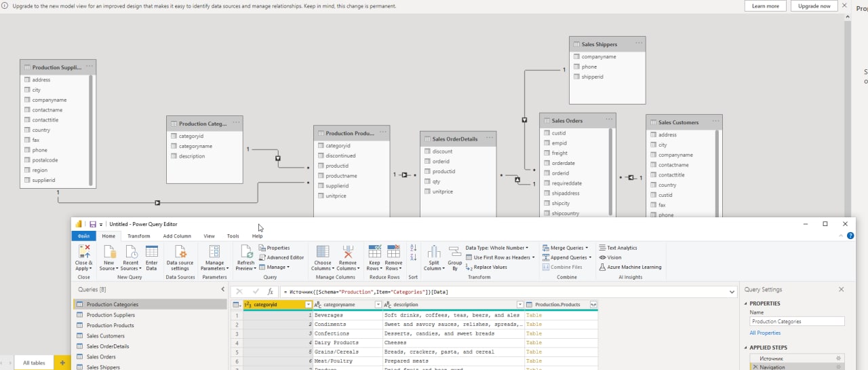Open Sales Orders table options menu
The width and height of the screenshot is (868, 370).
[609, 120]
